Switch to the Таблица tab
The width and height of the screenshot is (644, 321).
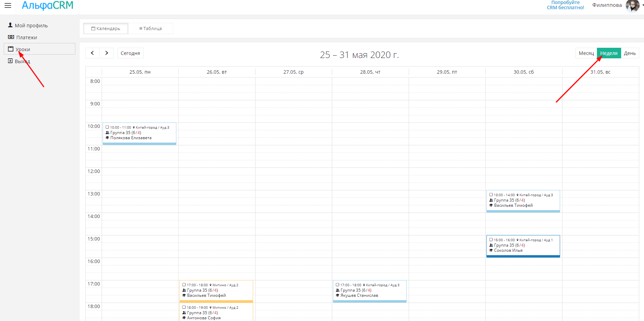pos(150,29)
